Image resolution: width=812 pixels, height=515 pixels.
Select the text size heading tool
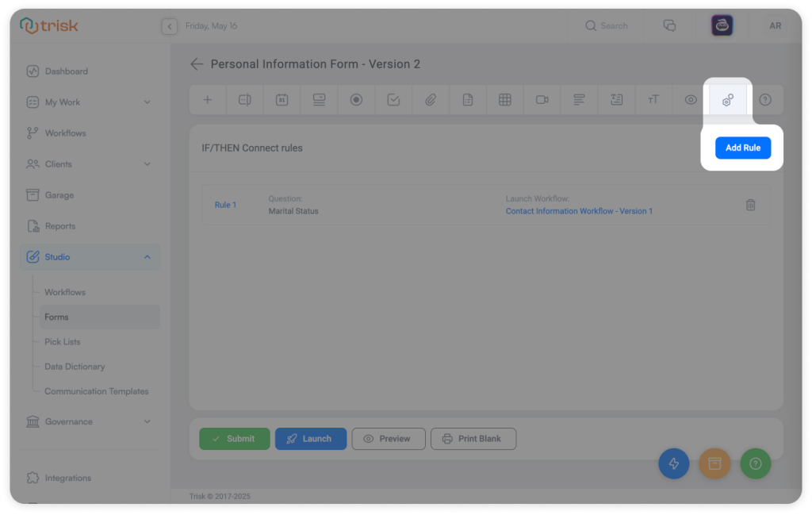tap(653, 99)
